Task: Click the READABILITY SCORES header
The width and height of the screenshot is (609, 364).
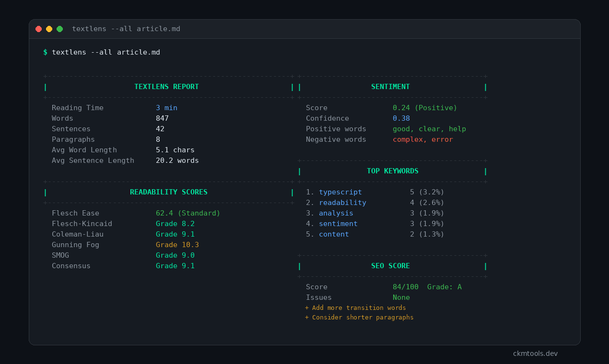Action: coord(168,192)
